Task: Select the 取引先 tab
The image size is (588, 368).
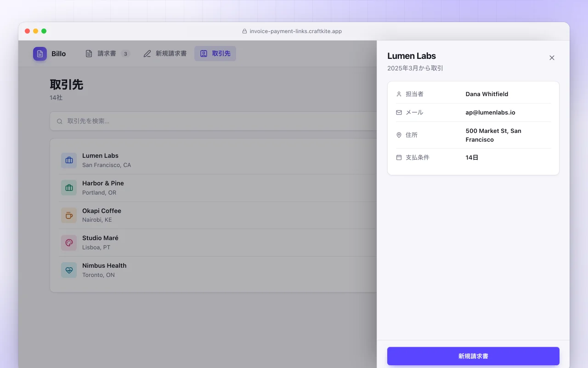Action: click(x=215, y=54)
